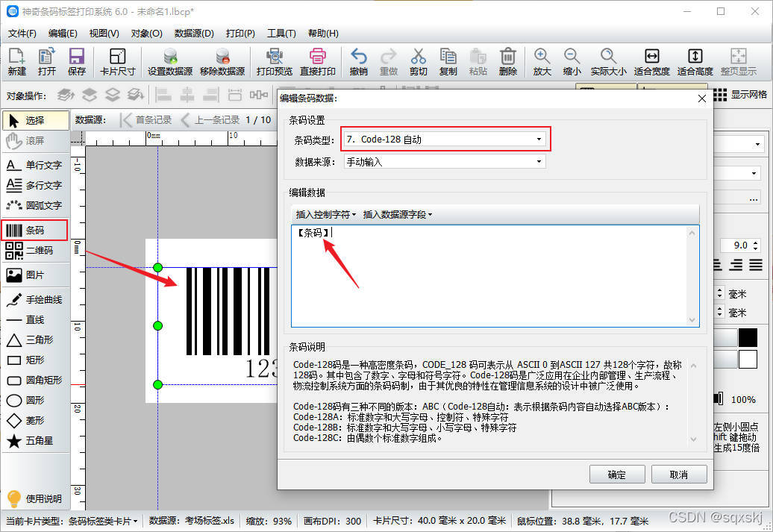This screenshot has width=773, height=532.
Task: Fit canvas with 适合宽度 icon
Action: click(651, 62)
